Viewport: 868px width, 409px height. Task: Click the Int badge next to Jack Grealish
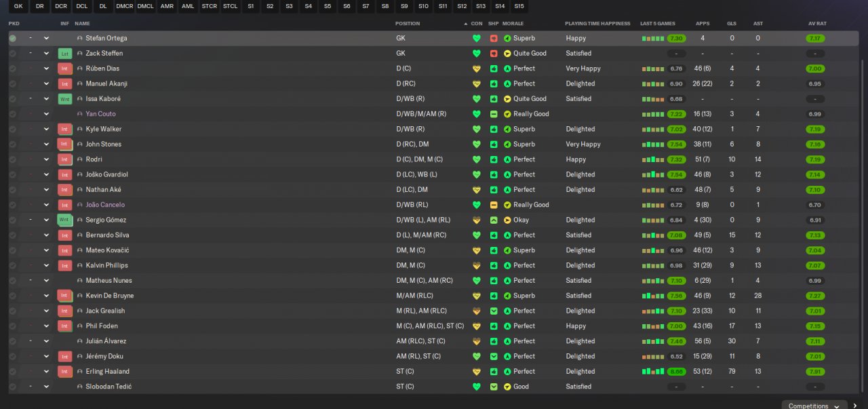click(x=64, y=311)
